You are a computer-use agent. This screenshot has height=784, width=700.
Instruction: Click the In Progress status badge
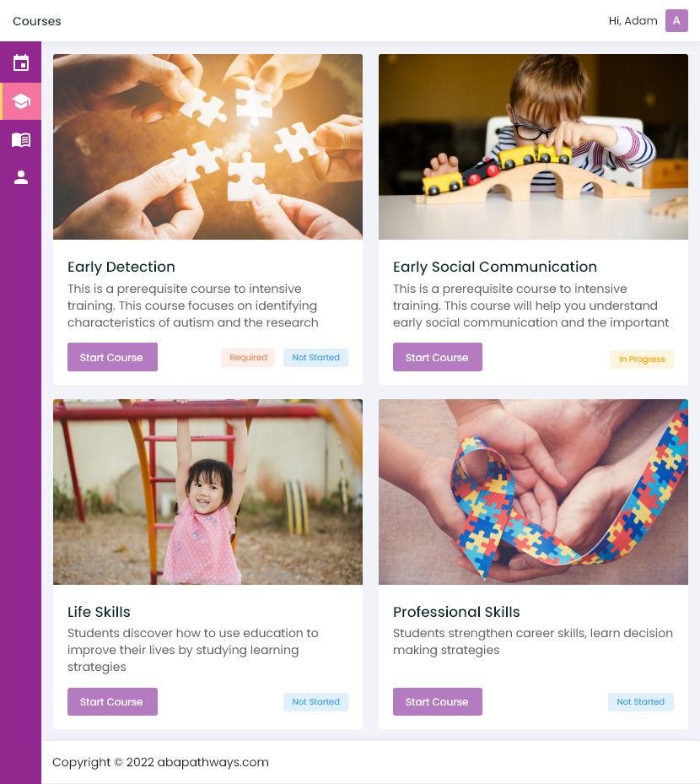pos(642,359)
